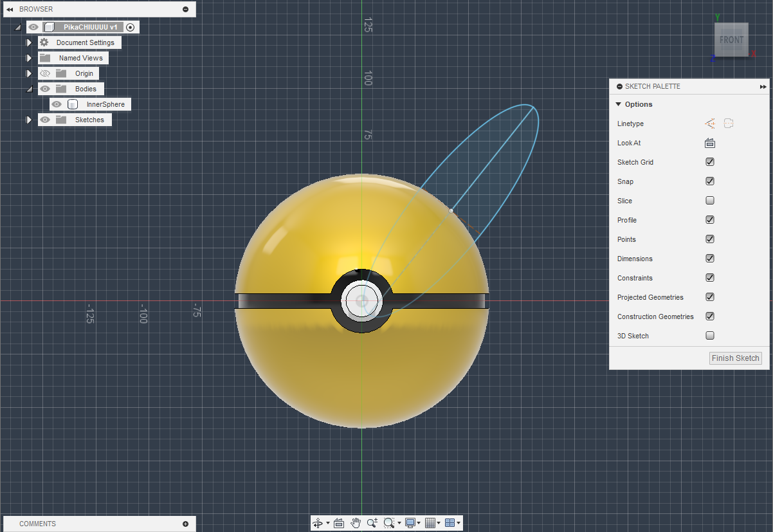773x532 pixels.
Task: Toggle visibility of PikaCHIUUUU v1 component
Action: 33,27
